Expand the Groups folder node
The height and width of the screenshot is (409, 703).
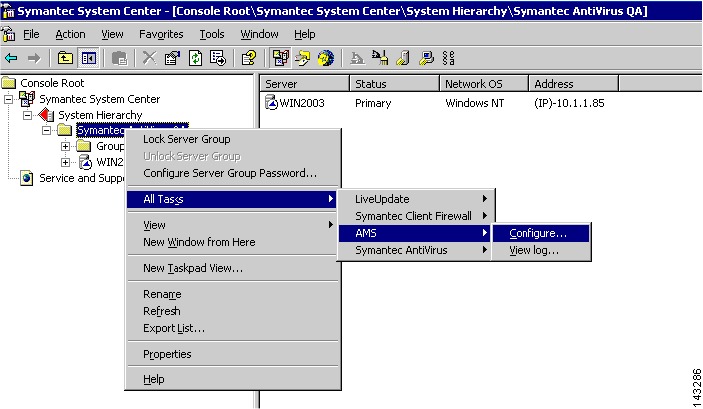tap(65, 146)
